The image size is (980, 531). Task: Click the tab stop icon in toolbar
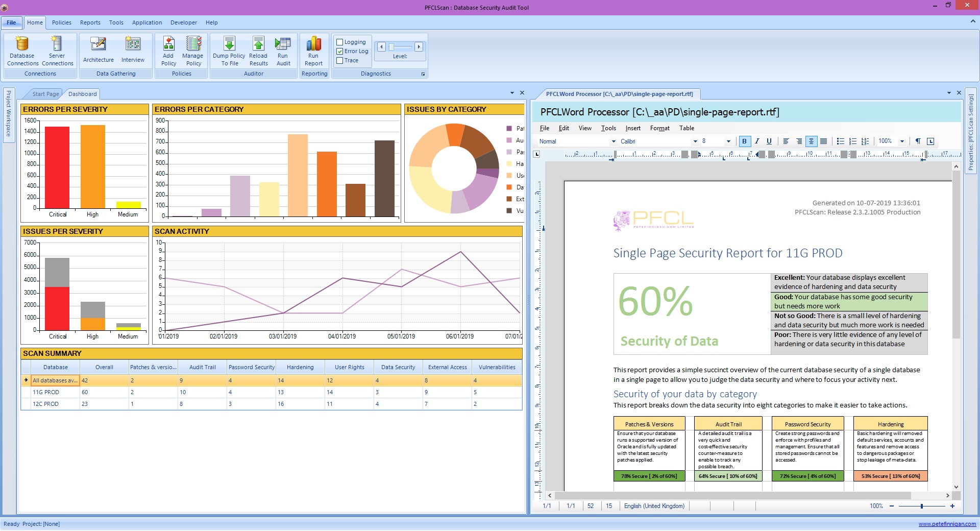(930, 141)
